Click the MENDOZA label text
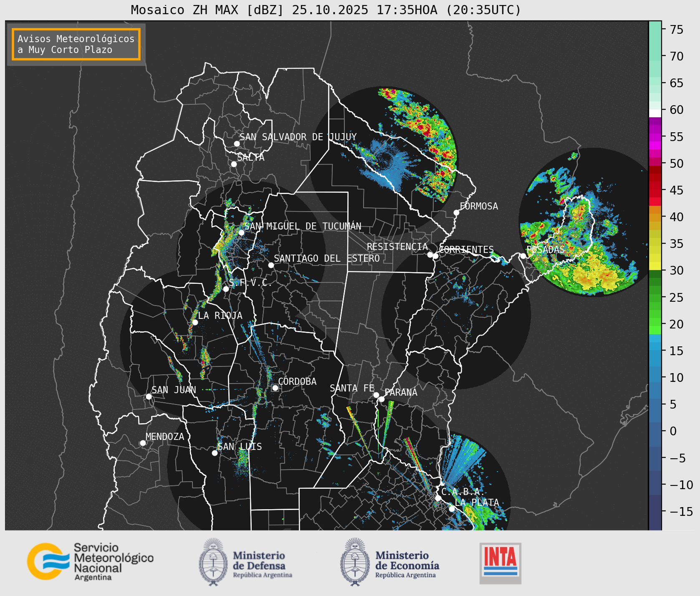 (165, 437)
